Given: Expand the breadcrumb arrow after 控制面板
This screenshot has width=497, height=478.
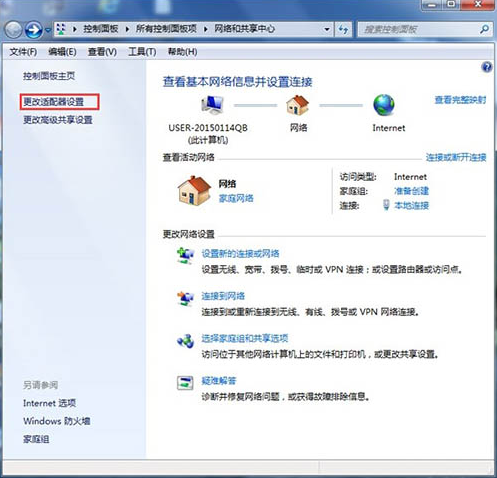Looking at the screenshot, I should tap(127, 29).
